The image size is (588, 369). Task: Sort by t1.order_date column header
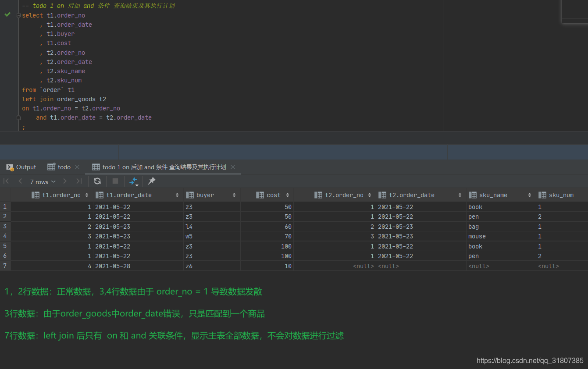click(138, 195)
